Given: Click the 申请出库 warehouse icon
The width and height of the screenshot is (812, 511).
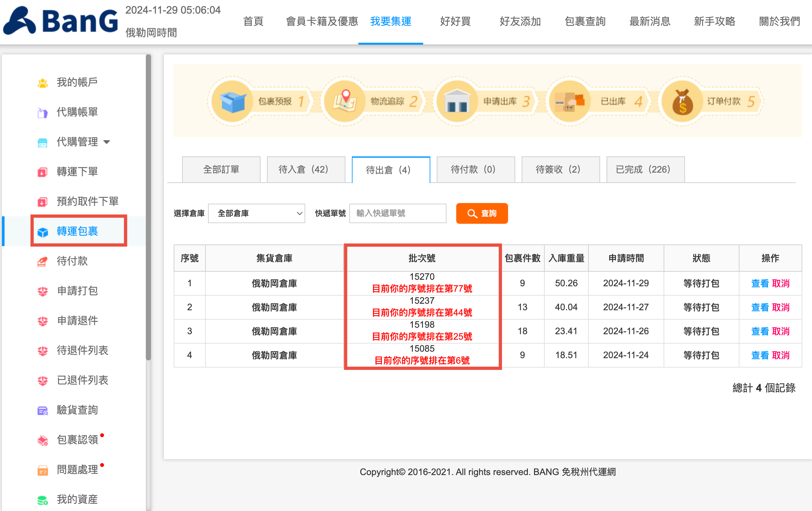Looking at the screenshot, I should [x=457, y=101].
